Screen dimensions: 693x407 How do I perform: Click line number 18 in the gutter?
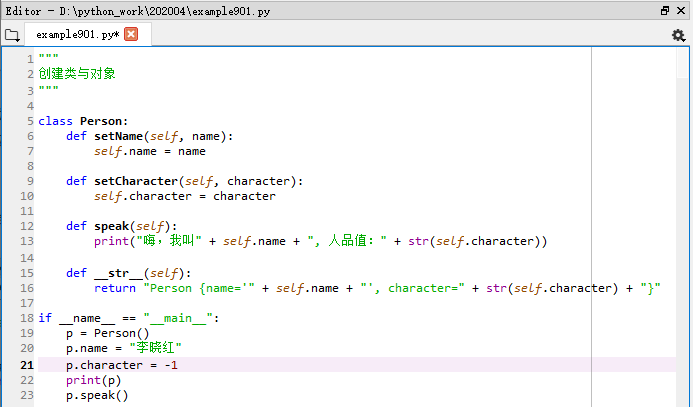coord(27,318)
